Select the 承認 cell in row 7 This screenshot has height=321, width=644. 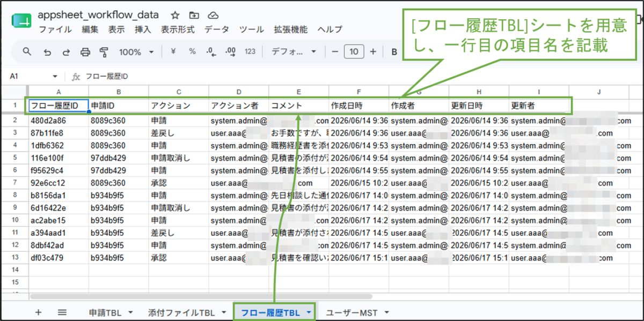[x=179, y=182]
